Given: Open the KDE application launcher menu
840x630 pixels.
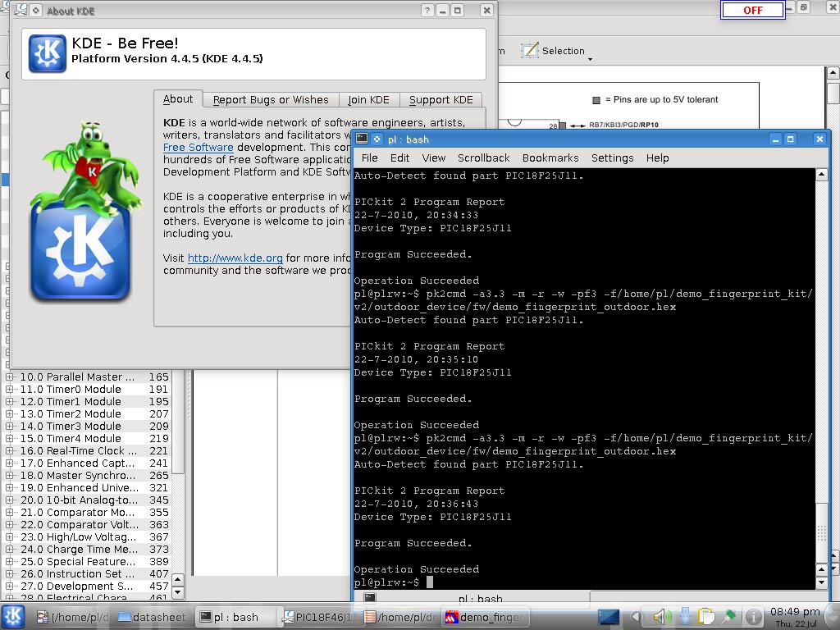Looking at the screenshot, I should click(x=13, y=617).
